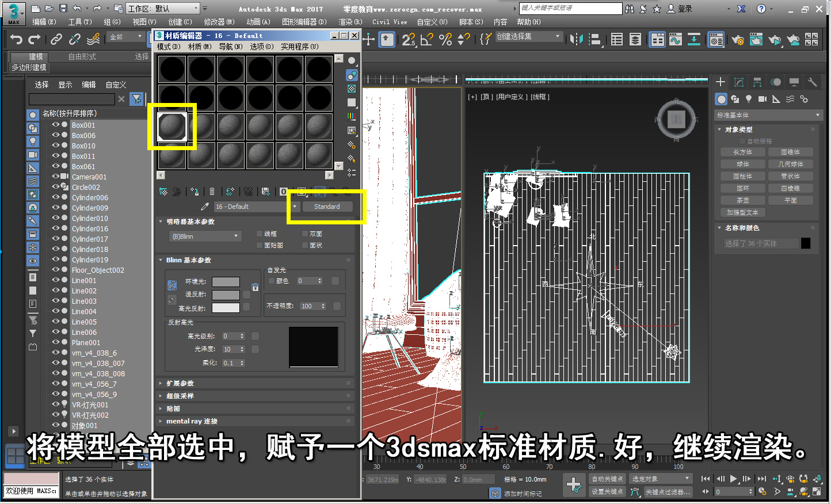Click the Undo arrow in main toolbar
Screen dimensions: 831x504
(16, 39)
